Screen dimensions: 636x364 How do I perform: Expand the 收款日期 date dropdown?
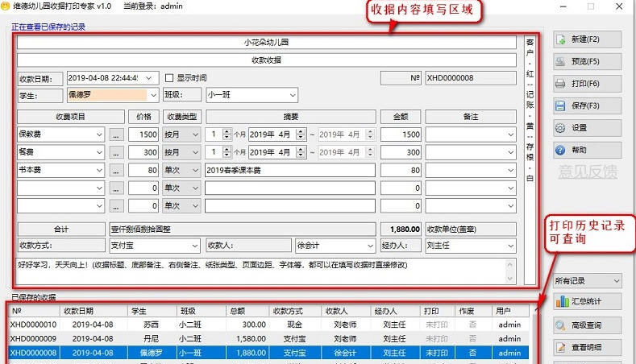point(149,78)
